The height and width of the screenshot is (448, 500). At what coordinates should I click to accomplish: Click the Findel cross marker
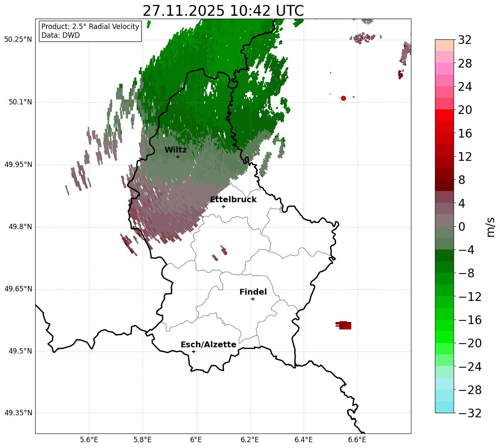coord(253,299)
